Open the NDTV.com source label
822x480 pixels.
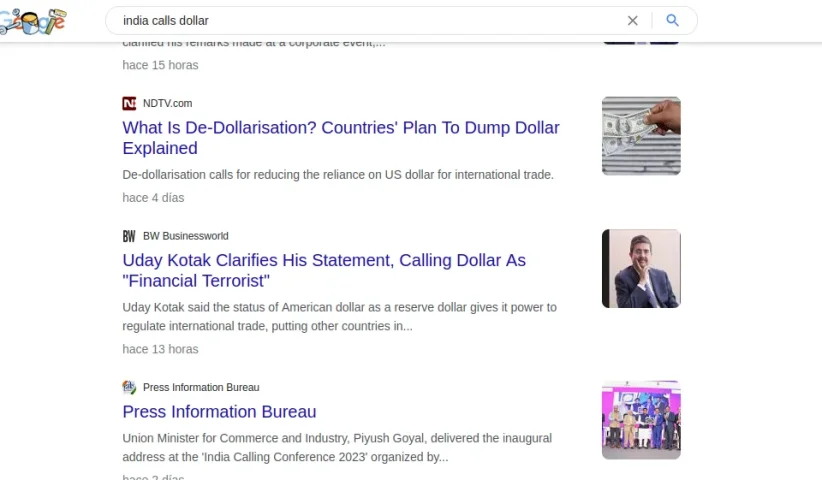(167, 103)
